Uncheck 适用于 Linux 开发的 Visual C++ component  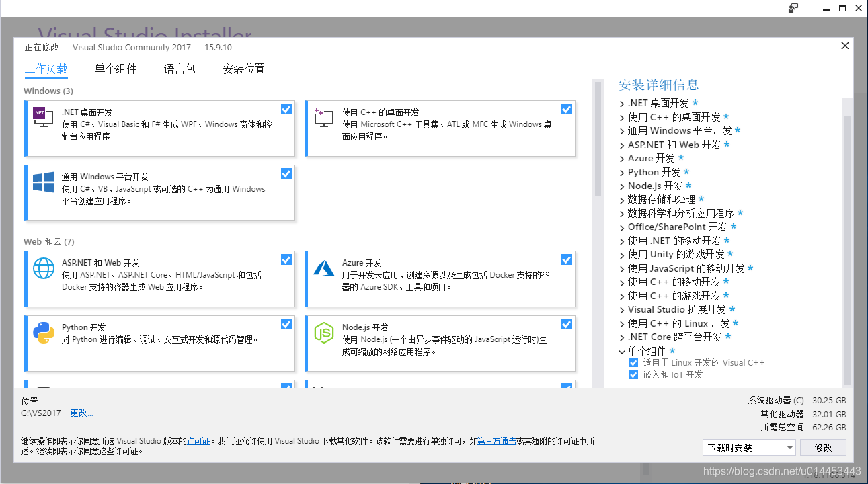point(633,363)
